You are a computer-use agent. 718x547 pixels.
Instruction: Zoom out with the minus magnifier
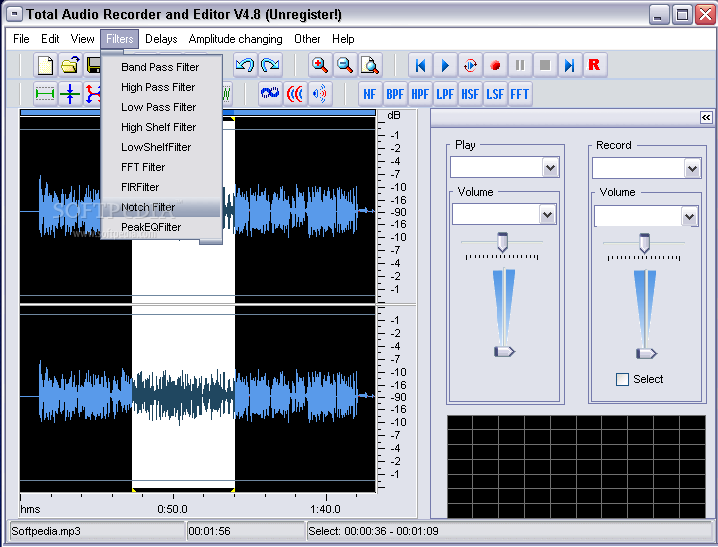point(345,65)
